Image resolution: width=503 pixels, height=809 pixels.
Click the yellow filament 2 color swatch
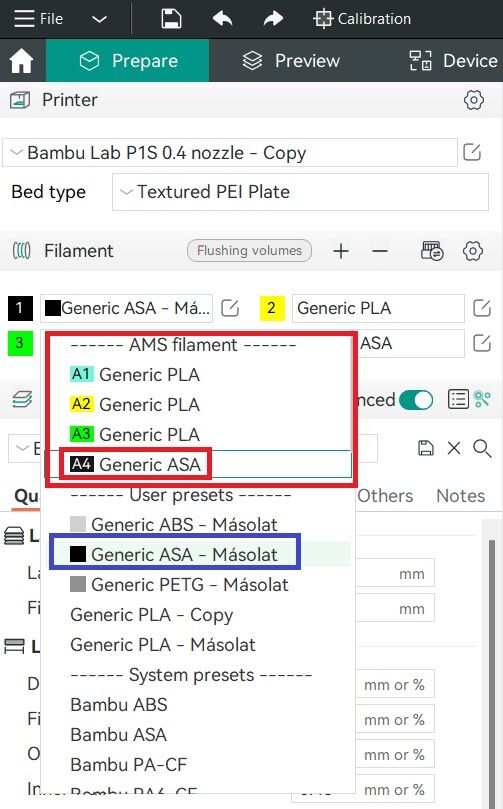click(272, 309)
